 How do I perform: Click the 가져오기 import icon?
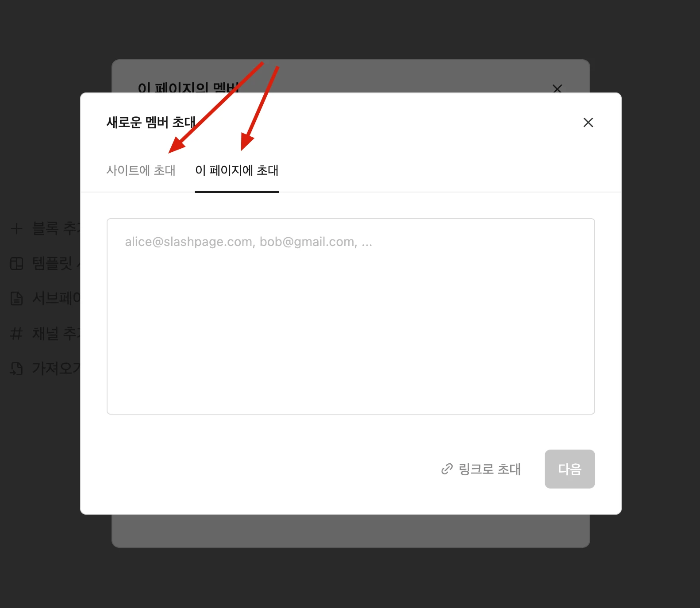(x=16, y=368)
